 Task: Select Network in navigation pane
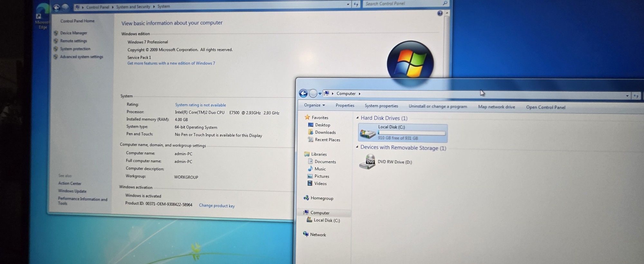(318, 235)
